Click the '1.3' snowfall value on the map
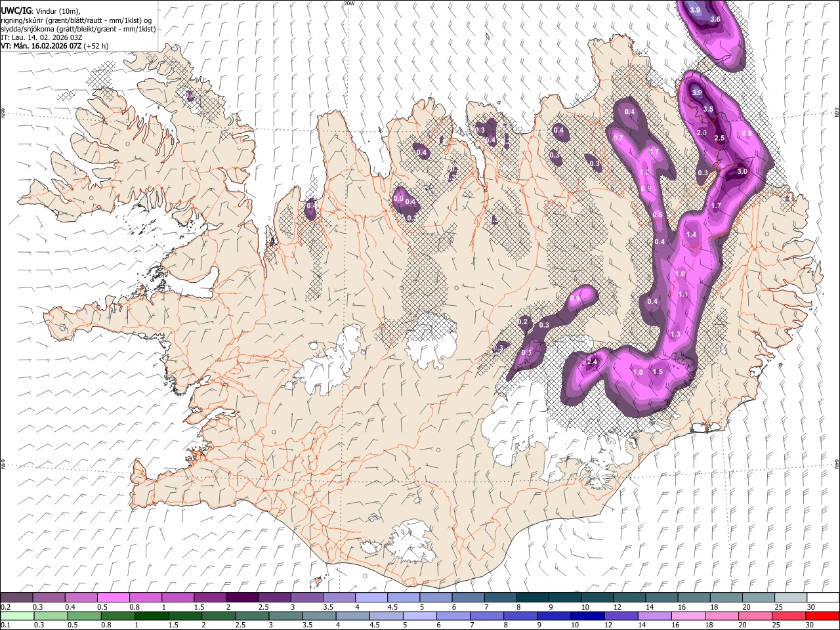 pos(675,334)
